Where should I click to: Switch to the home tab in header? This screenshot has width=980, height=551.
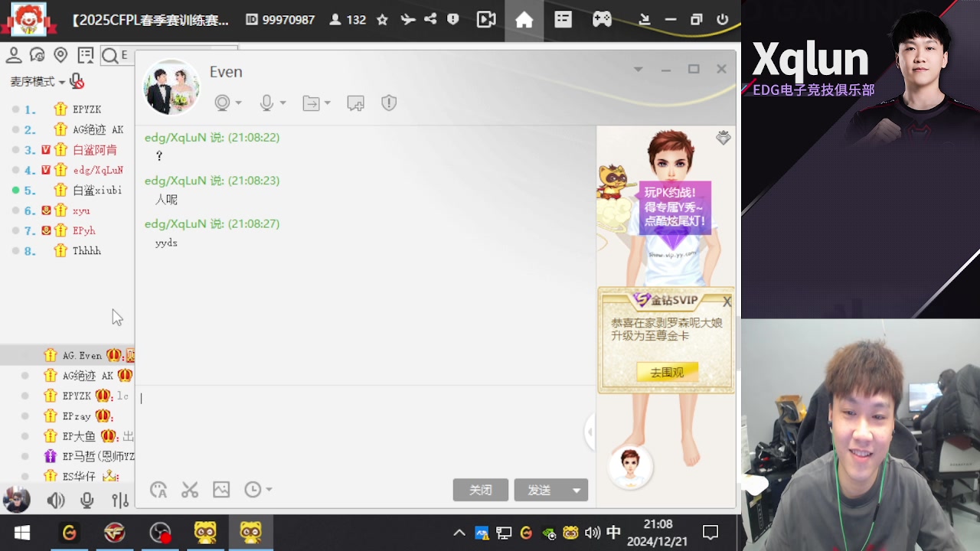(x=524, y=20)
